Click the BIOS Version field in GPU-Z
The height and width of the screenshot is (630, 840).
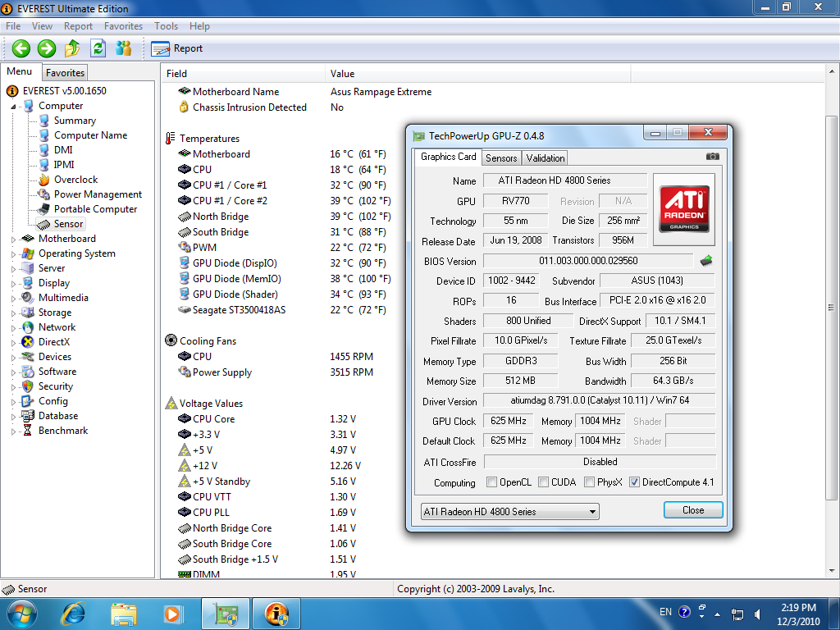click(588, 261)
